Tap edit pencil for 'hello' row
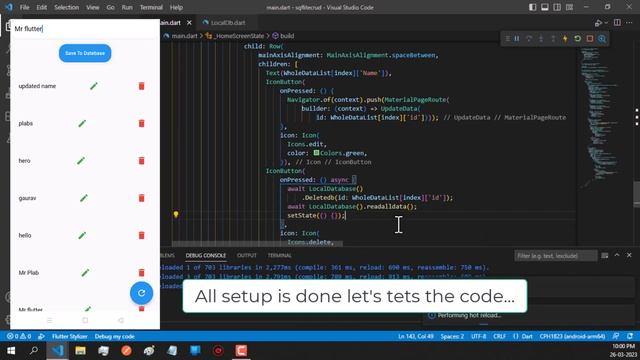The width and height of the screenshot is (640, 360). click(82, 235)
